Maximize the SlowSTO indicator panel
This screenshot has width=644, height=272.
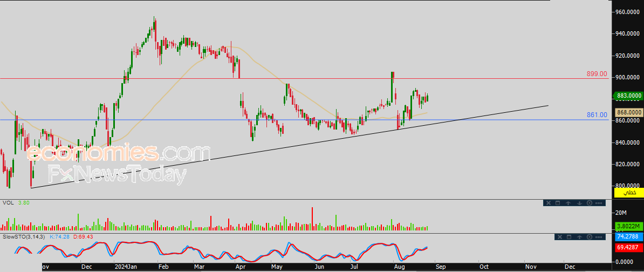click(569, 237)
